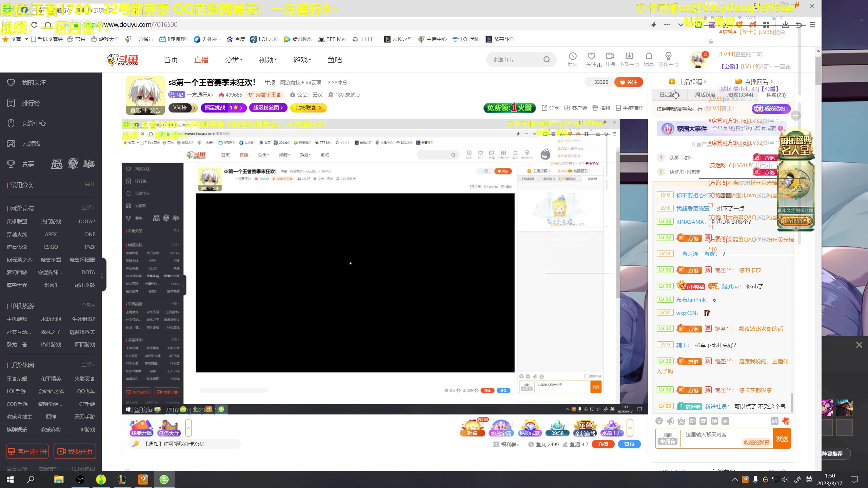This screenshot has width=868, height=488.
Task: Select the 鱼吧 nav tab
Action: coord(335,60)
